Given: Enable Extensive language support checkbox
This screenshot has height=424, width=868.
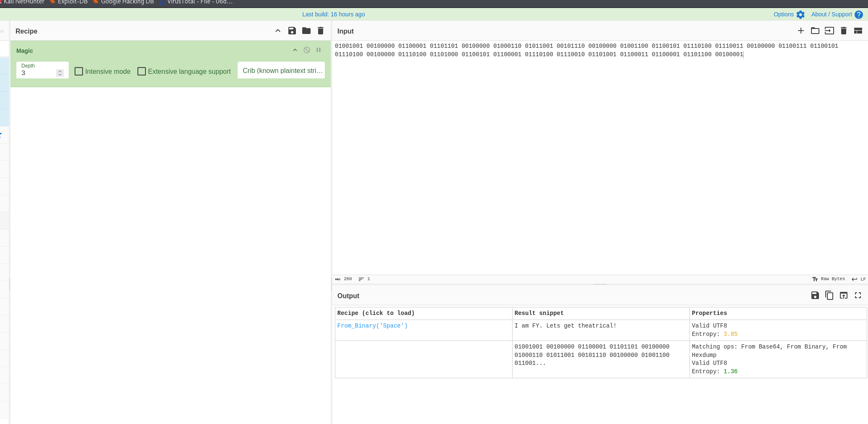Looking at the screenshot, I should (x=142, y=71).
